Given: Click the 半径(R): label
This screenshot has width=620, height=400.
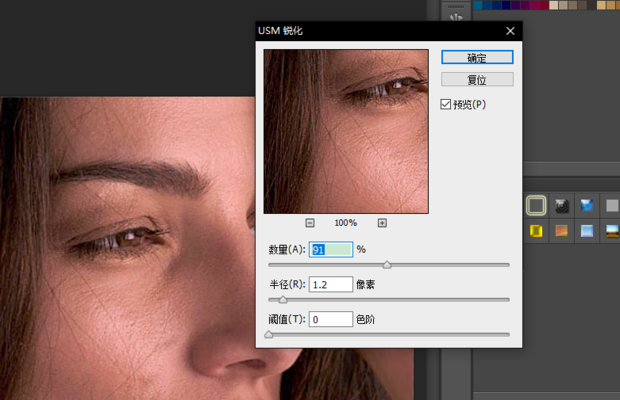Looking at the screenshot, I should coord(287,285).
